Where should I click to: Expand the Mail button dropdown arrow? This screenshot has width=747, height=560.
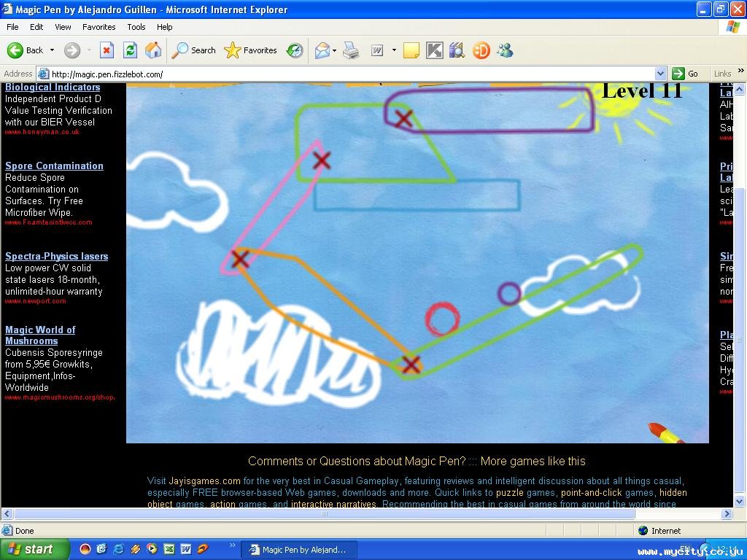point(334,50)
